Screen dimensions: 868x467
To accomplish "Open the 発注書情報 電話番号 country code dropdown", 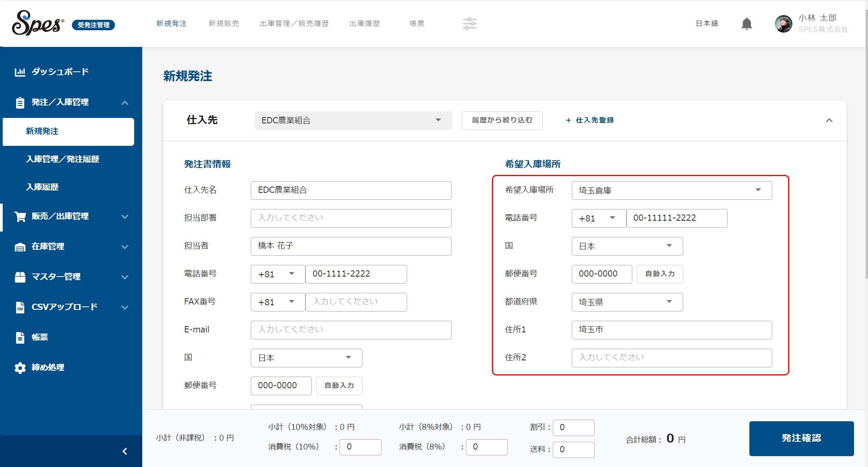I will pos(278,274).
